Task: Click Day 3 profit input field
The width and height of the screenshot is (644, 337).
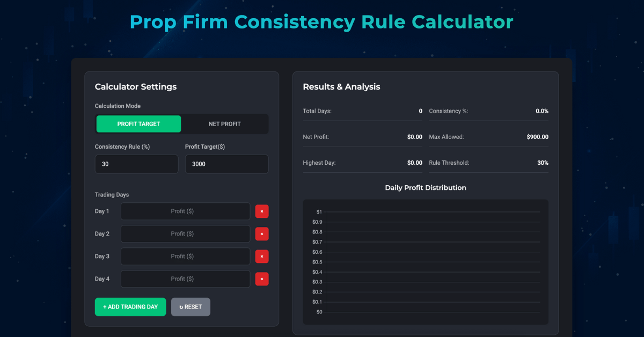Action: coord(185,256)
